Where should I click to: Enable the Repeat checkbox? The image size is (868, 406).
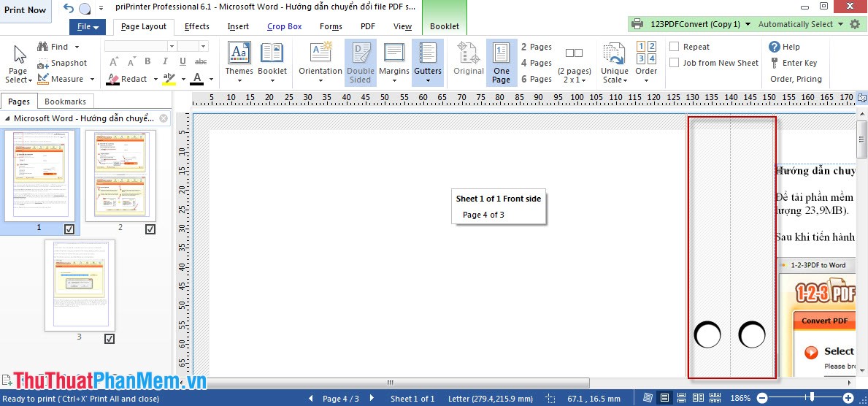675,47
